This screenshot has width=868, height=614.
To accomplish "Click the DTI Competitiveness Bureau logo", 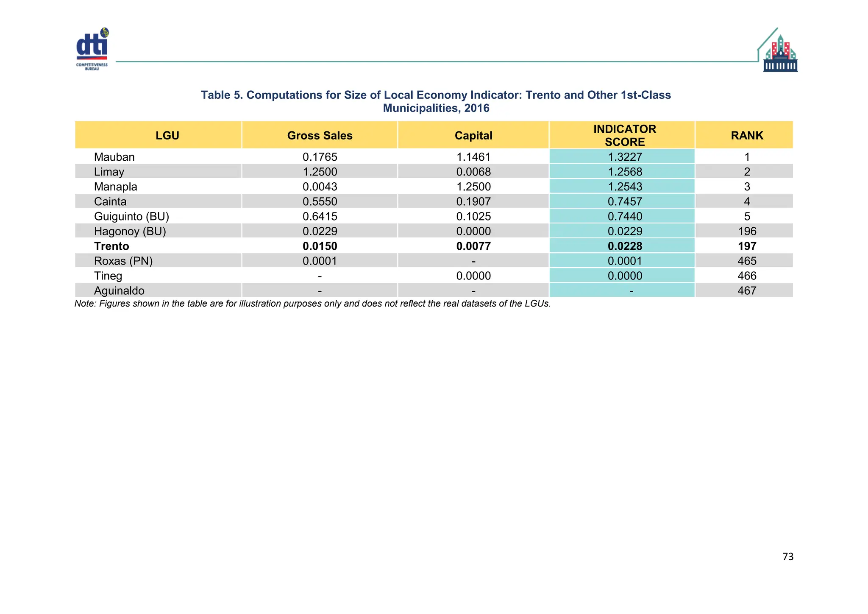I will click(92, 49).
